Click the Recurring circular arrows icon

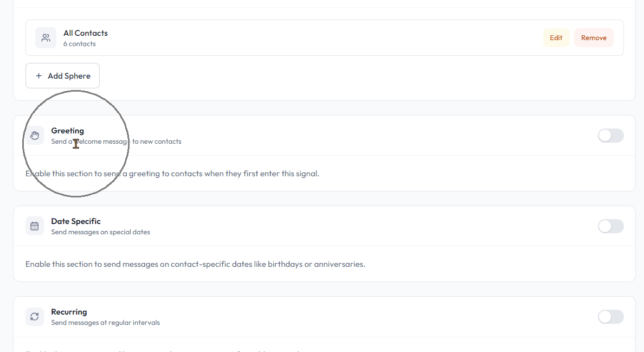35,317
